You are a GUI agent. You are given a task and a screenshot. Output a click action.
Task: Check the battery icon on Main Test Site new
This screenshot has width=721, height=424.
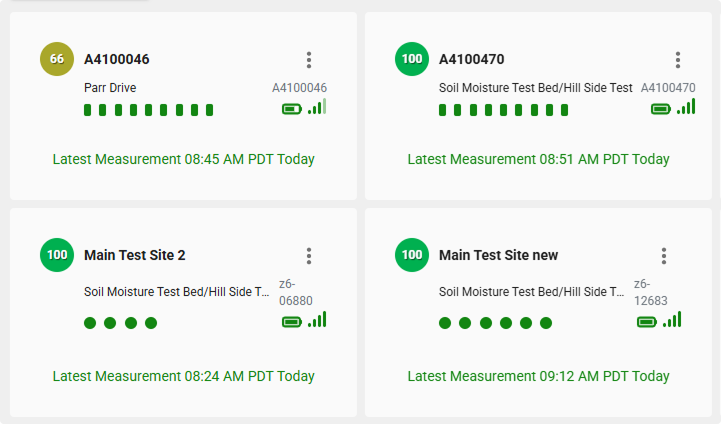(x=647, y=322)
